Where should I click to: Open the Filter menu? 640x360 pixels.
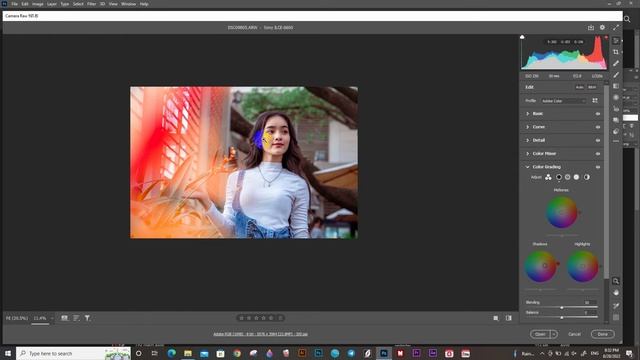[91, 4]
